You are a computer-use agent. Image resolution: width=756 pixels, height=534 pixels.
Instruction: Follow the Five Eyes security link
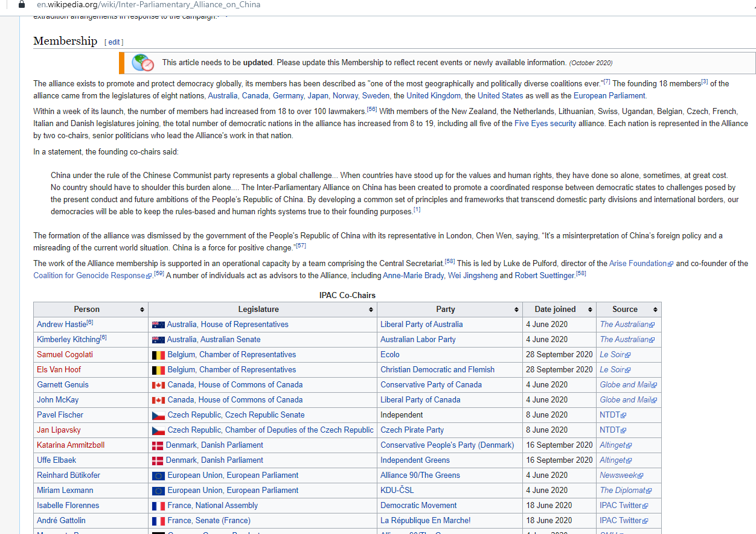545,123
